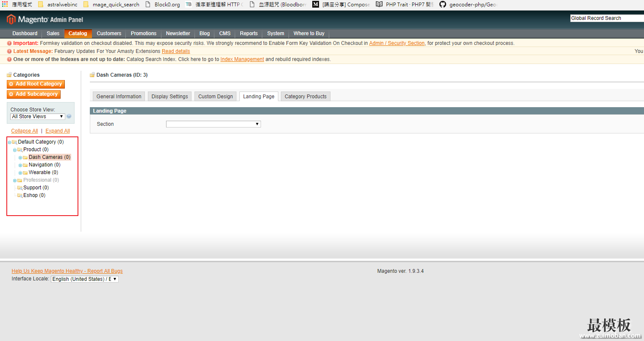Open the Medium Compose bookmark
The height and width of the screenshot is (341, 644).
pyautogui.click(x=341, y=4)
